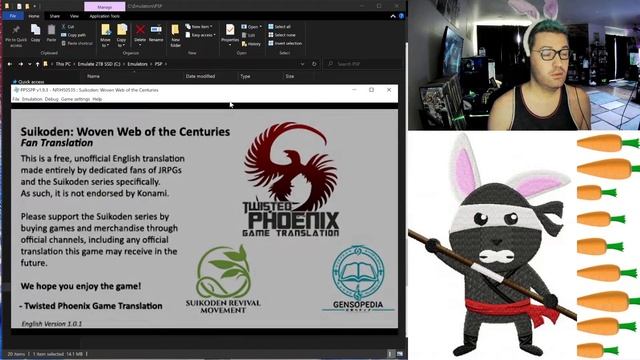Click PSP in address breadcrumb
Viewport: 640px width, 360px height.
[158, 64]
